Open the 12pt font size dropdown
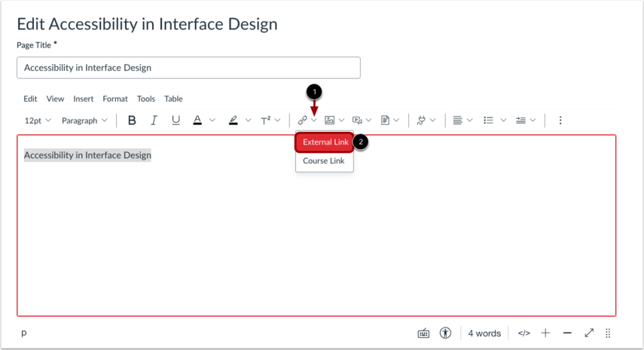 (x=38, y=120)
